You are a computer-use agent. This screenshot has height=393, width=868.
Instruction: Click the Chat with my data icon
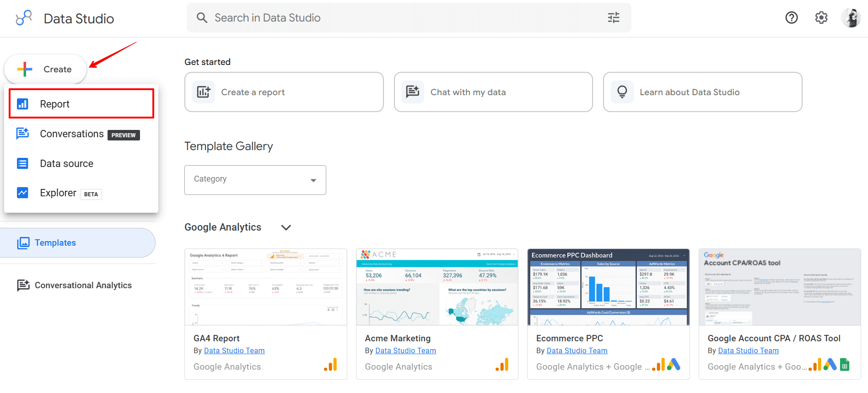click(413, 92)
